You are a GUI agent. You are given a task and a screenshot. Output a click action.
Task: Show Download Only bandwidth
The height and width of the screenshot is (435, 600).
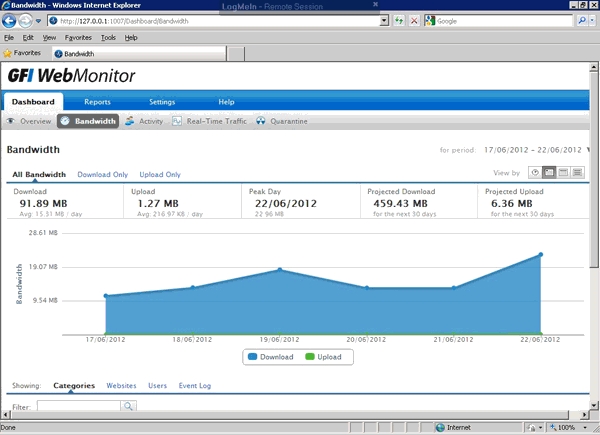coord(103,174)
